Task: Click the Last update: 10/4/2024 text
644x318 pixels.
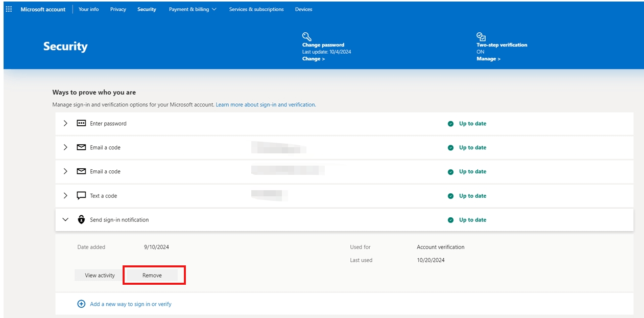Action: click(x=326, y=52)
